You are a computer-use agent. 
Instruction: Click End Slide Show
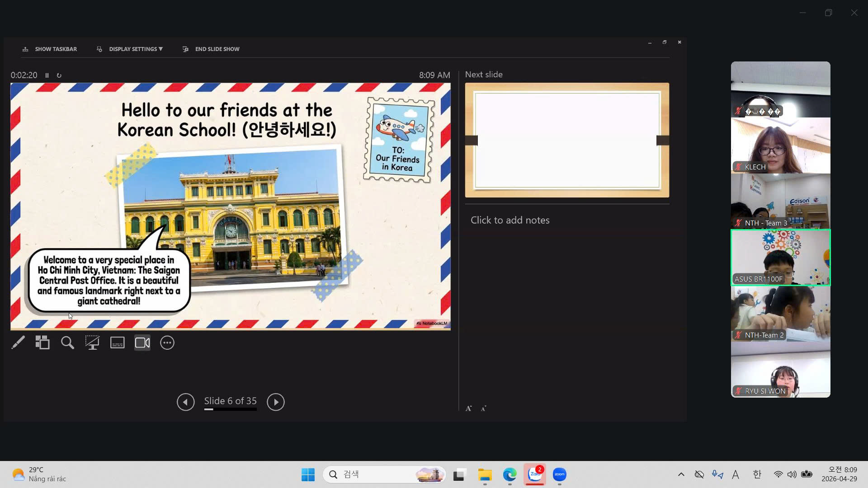click(217, 49)
